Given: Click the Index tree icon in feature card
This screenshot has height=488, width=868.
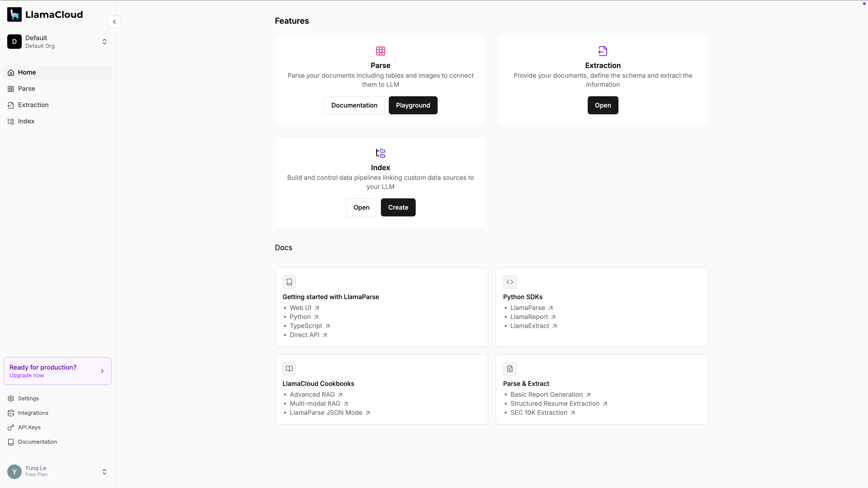Looking at the screenshot, I should pos(380,153).
